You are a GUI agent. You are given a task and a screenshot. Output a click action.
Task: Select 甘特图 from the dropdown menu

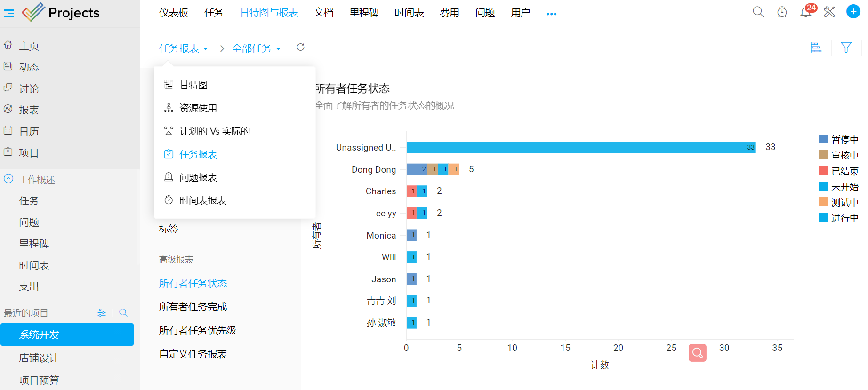(x=193, y=85)
